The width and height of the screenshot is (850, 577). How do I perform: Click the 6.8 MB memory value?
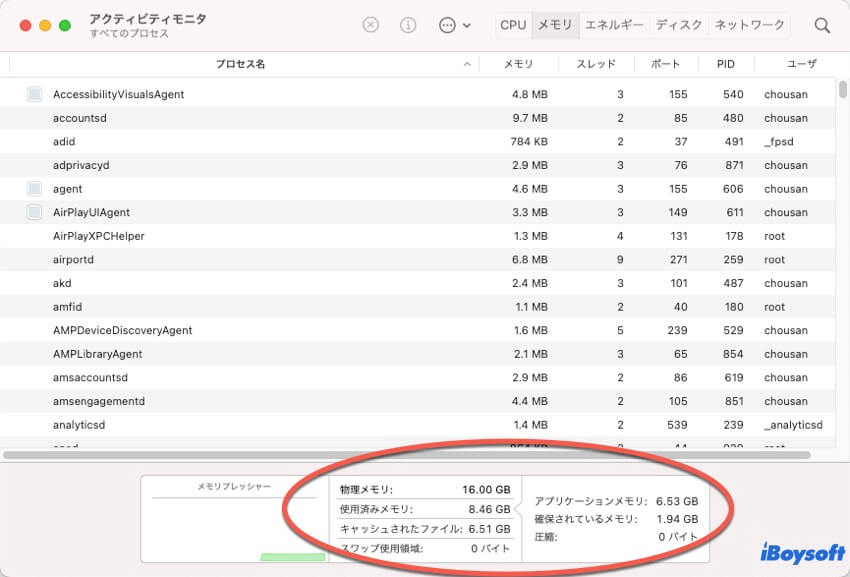click(530, 259)
